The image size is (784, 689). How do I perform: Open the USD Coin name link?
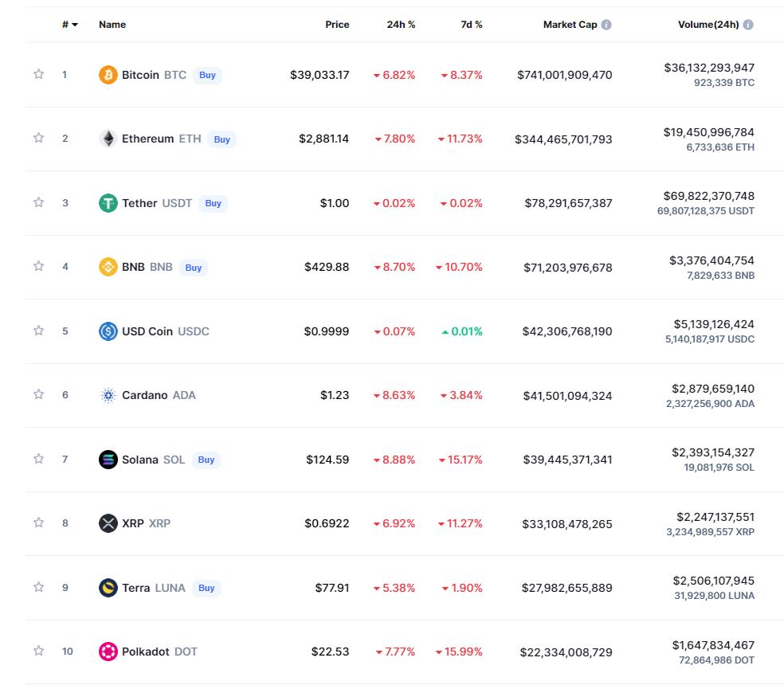click(x=147, y=331)
